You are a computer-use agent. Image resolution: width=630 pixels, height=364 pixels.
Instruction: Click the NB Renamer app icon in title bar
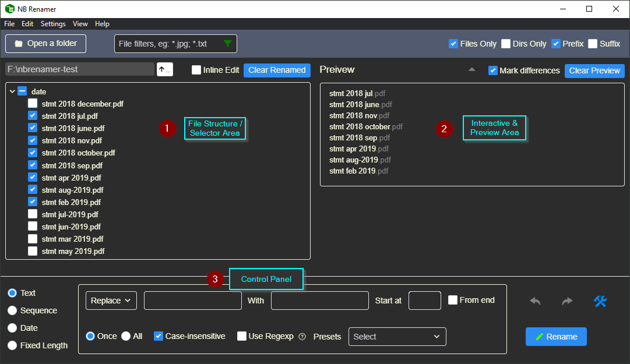click(9, 9)
